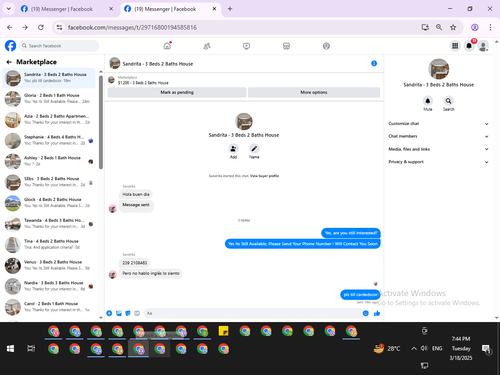Open Tawanda 4 Beds 3 Baths chat
This screenshot has width=500, height=375.
[x=49, y=224]
